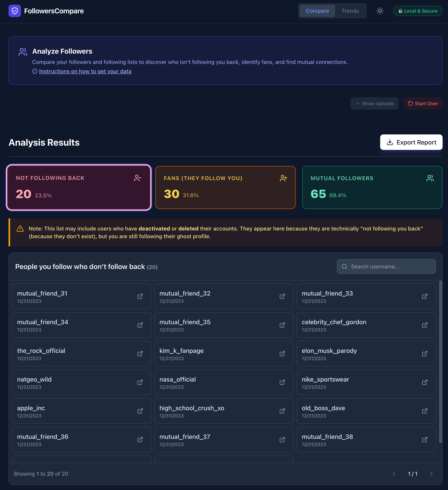Go to previous page with left chevron
The image size is (448, 490).
coord(394,474)
